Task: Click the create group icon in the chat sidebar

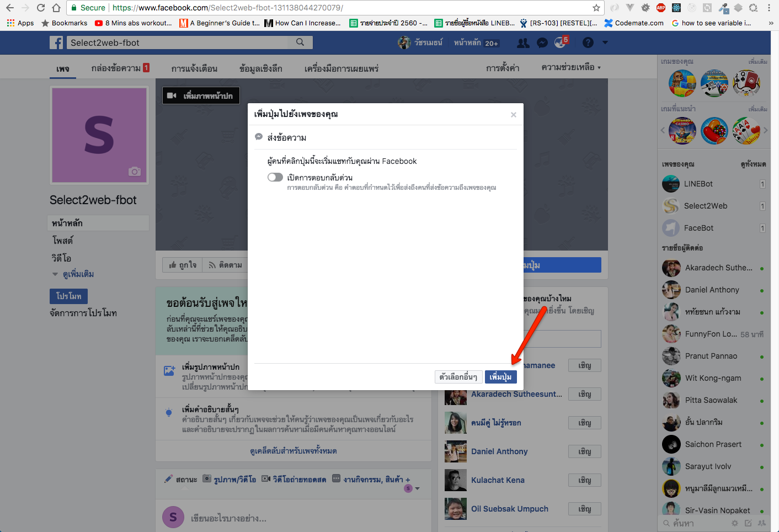Action: (x=762, y=523)
